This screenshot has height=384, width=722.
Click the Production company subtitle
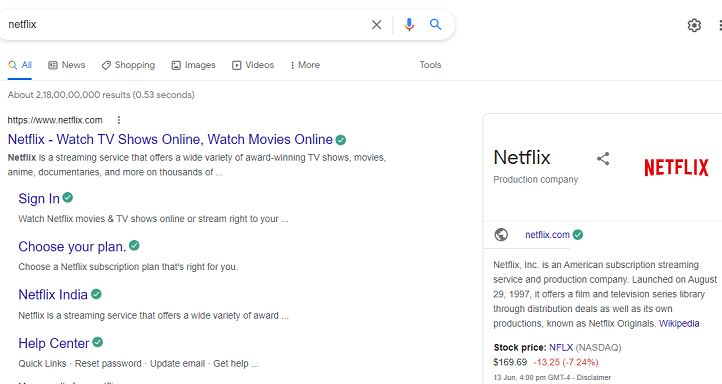click(x=536, y=180)
